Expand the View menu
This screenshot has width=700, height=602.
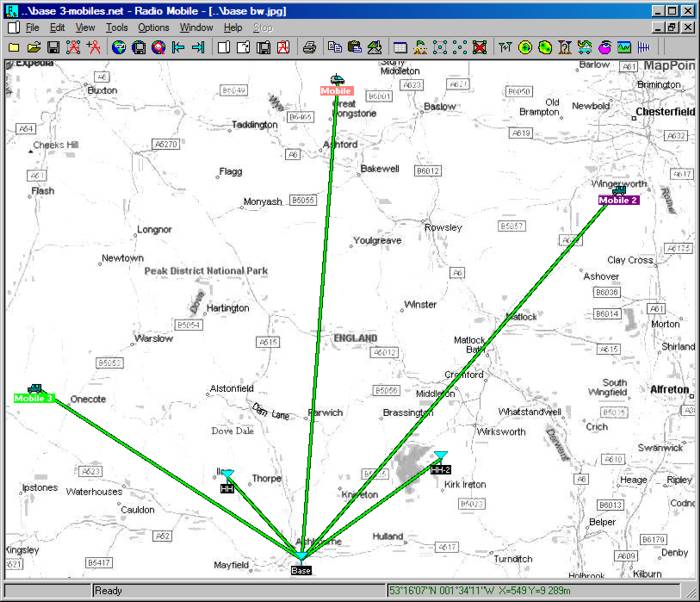click(x=85, y=28)
